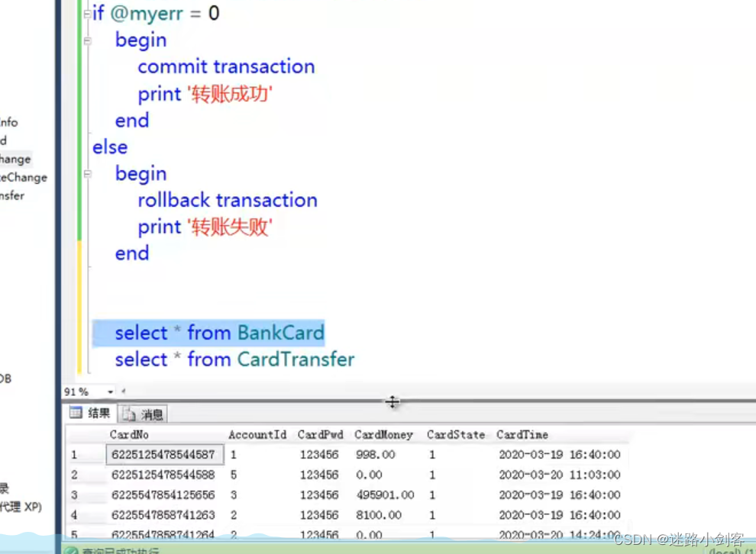This screenshot has width=756, height=554.
Task: Collapse the else begin code block
Action: tap(87, 173)
